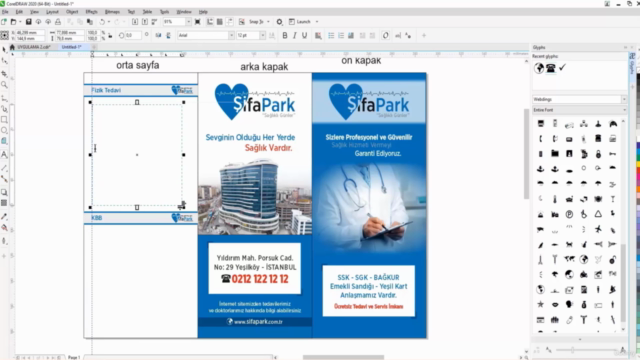Viewport: 640px width, 360px height.
Task: Click the Full-screen preview icon
Action: click(198, 22)
